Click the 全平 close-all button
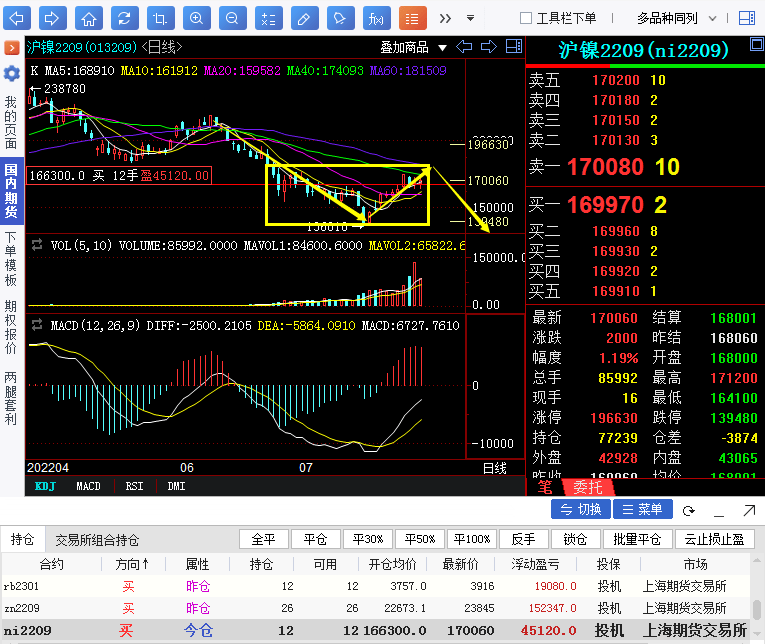The width and height of the screenshot is (765, 644). coord(263,539)
